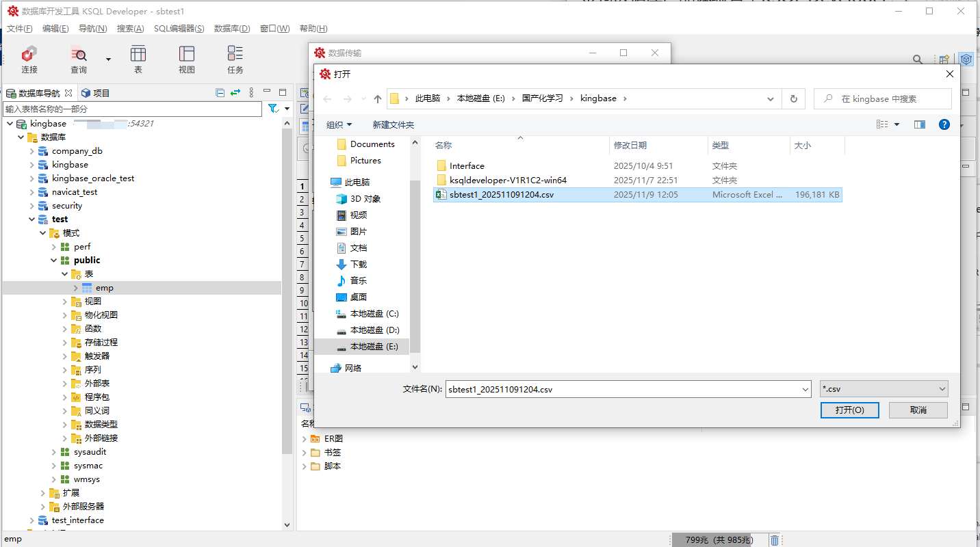Switch to the 项目 (Project) tab

[x=95, y=93]
